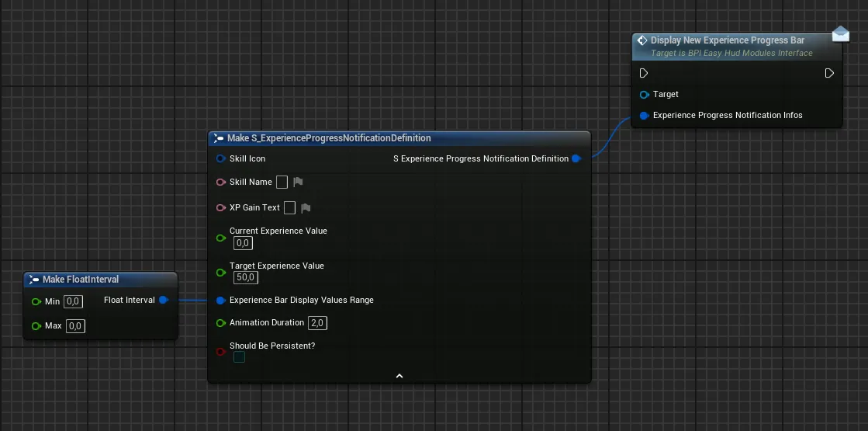This screenshot has width=868, height=431.
Task: Select the Make S_ExperienceProgressNotificationDefinition node title
Action: point(329,138)
